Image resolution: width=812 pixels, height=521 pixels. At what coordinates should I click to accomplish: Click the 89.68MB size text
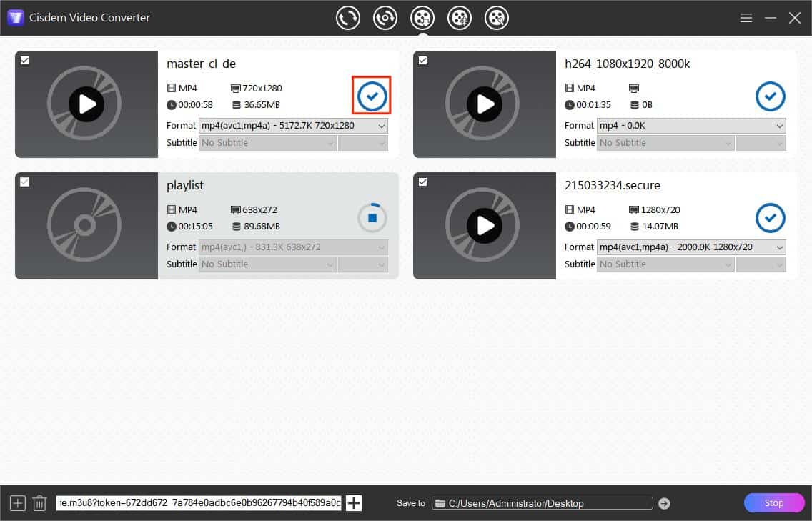point(262,227)
